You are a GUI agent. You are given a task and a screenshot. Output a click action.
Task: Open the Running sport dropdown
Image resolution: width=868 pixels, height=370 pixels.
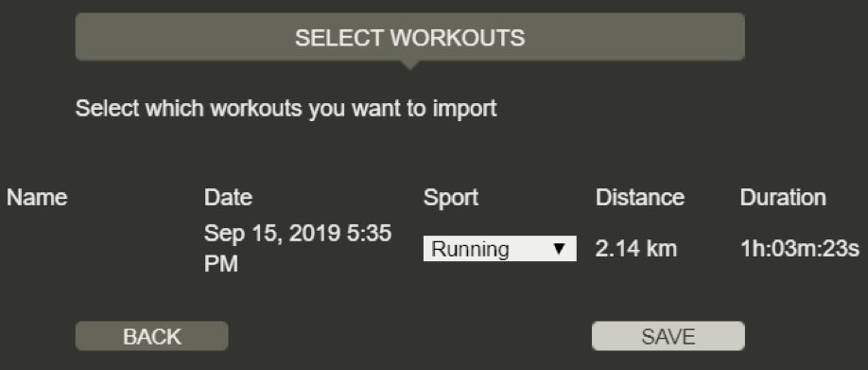tap(500, 249)
